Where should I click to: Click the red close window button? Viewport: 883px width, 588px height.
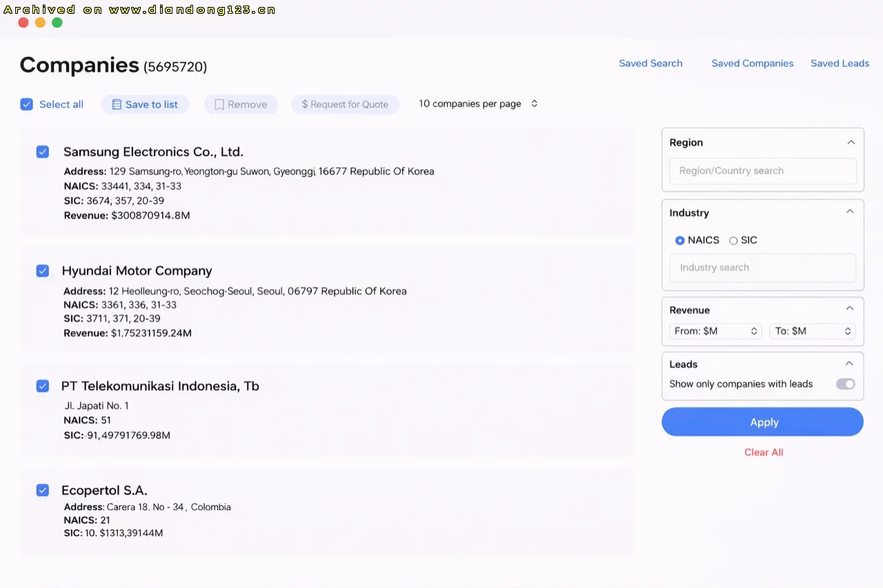click(23, 23)
